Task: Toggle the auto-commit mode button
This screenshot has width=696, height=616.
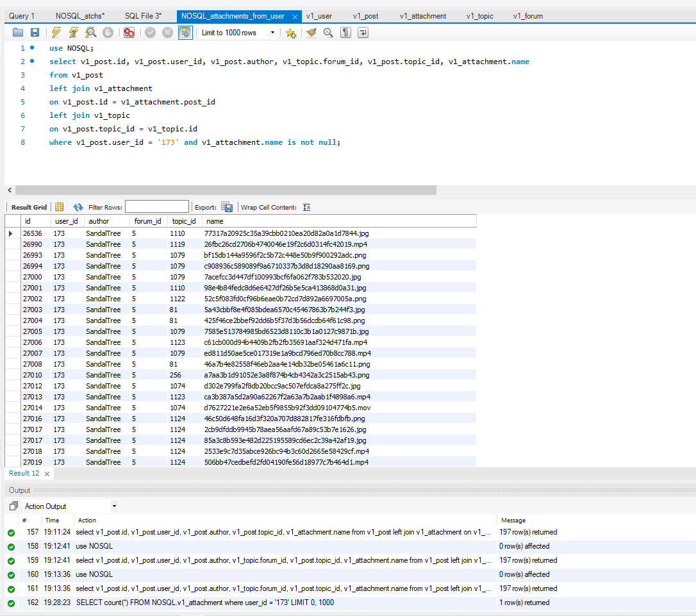Action: tap(185, 33)
